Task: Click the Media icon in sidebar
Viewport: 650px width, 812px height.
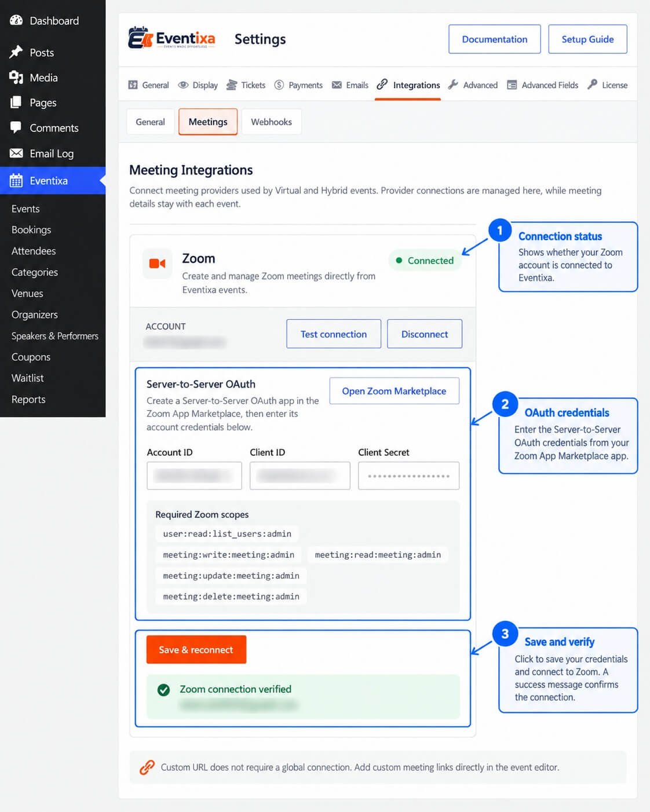Action: [x=16, y=77]
